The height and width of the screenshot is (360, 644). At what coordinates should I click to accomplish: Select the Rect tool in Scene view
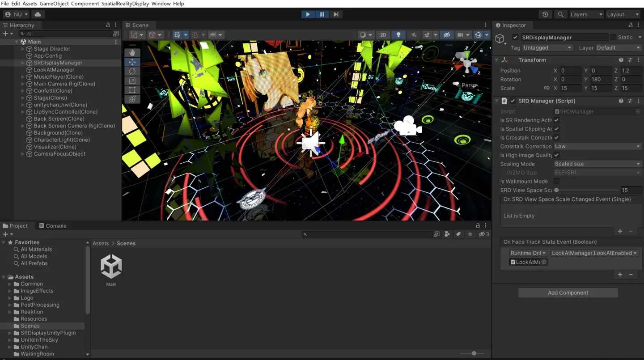click(x=132, y=90)
